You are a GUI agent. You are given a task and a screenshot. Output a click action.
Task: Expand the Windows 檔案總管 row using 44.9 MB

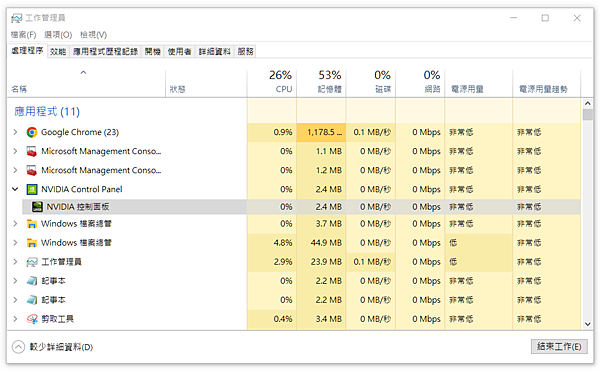point(15,243)
